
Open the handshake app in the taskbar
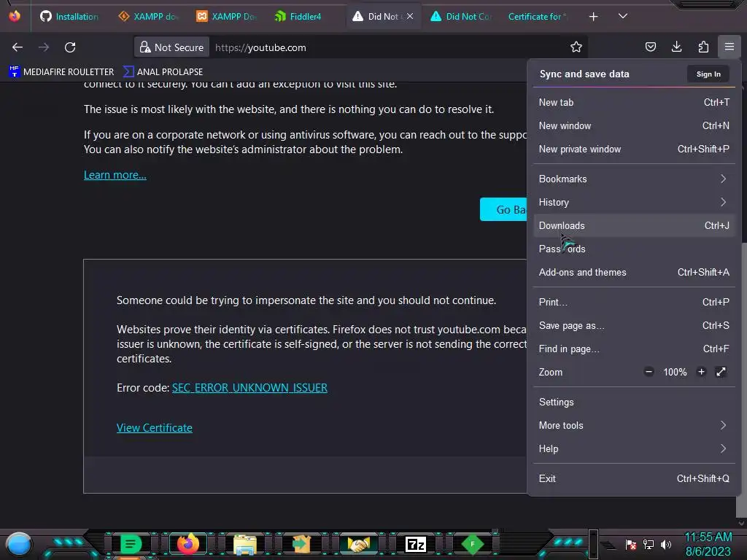click(x=358, y=544)
